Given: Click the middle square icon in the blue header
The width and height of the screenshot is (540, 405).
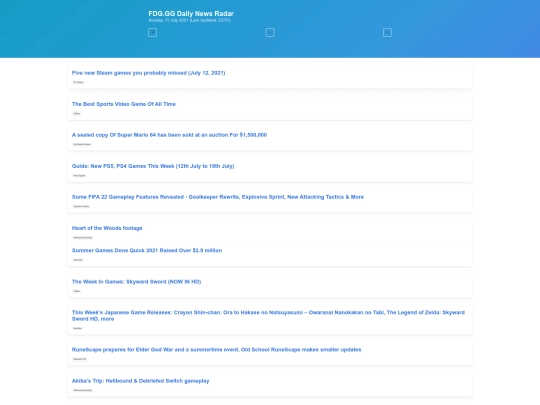Looking at the screenshot, I should coord(270,33).
